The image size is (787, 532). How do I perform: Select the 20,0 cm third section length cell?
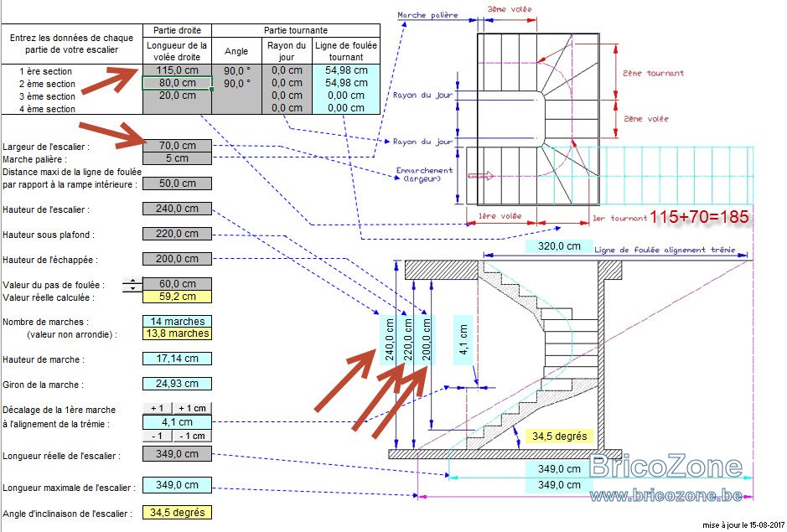[x=177, y=96]
